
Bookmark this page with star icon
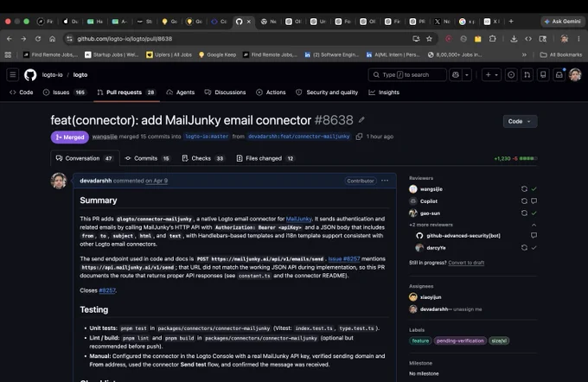[x=429, y=39]
